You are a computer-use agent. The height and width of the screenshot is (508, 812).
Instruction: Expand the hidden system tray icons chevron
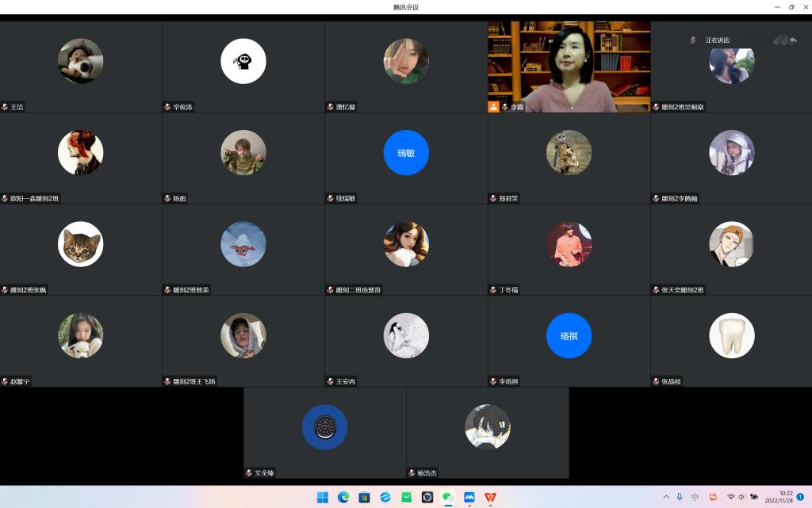point(665,497)
